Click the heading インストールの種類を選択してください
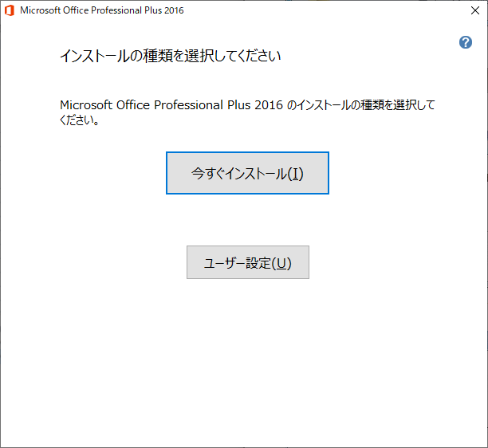 coord(170,56)
